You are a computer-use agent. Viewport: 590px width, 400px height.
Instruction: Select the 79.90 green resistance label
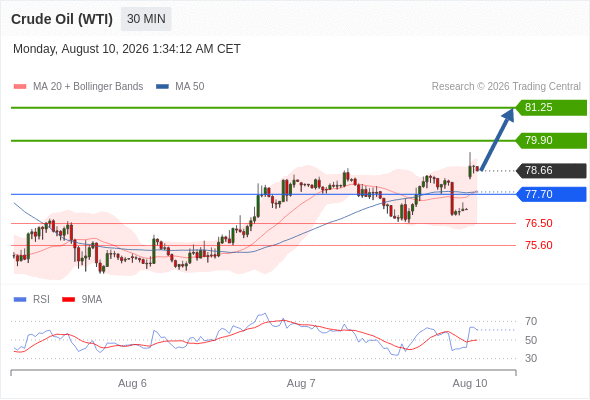(551, 140)
